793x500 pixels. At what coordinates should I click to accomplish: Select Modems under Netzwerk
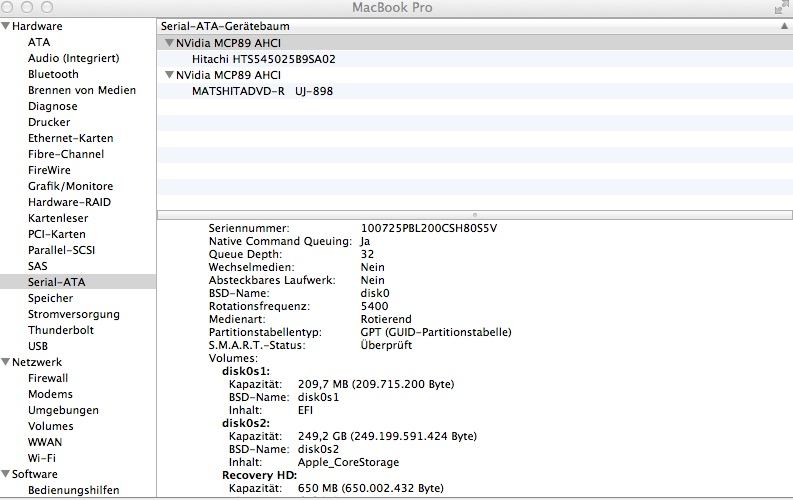coord(50,394)
